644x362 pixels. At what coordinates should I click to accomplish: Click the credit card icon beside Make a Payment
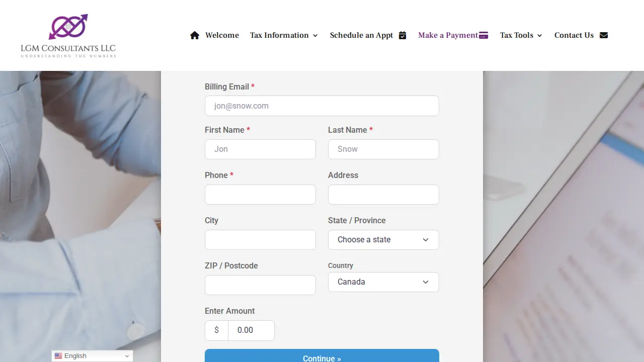484,35
